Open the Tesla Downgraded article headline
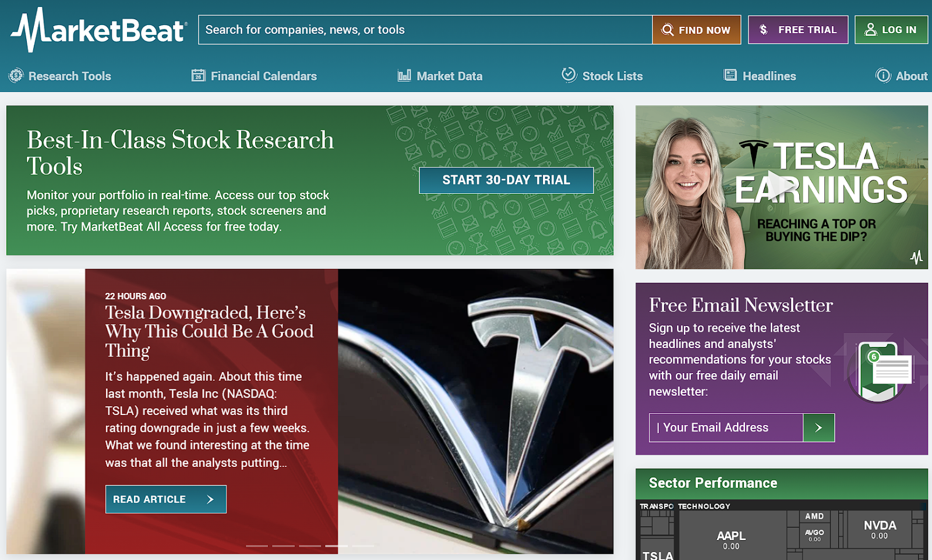 click(210, 331)
